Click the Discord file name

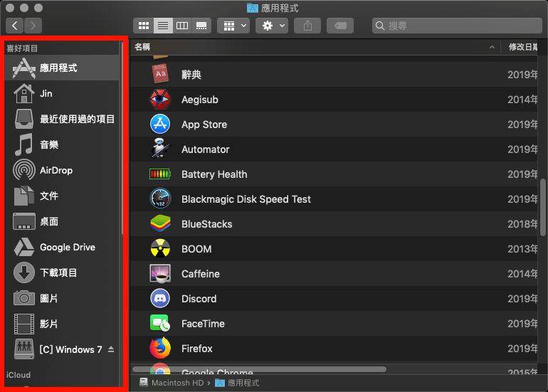coord(199,299)
